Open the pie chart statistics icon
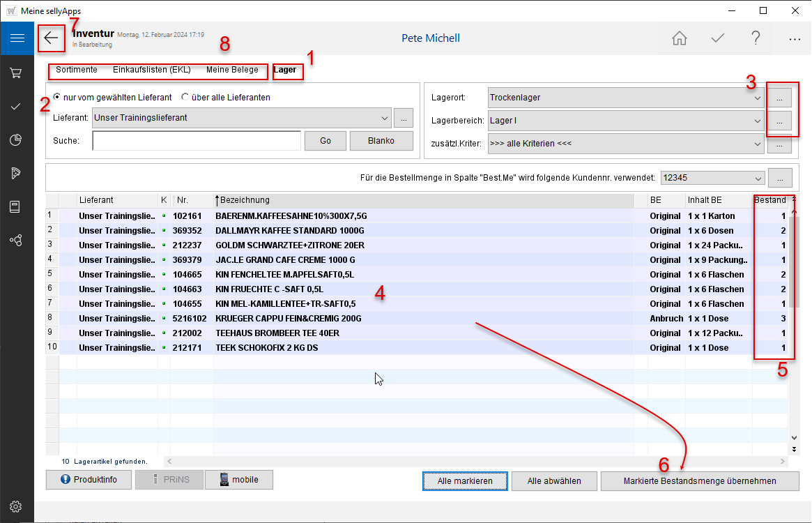This screenshot has height=523, width=812. coord(17,139)
